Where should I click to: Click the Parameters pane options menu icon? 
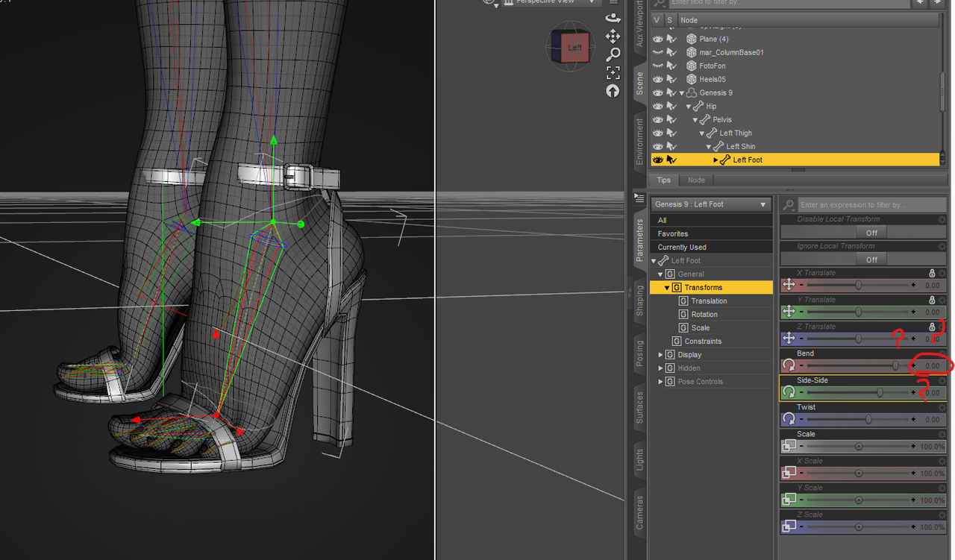coord(639,198)
